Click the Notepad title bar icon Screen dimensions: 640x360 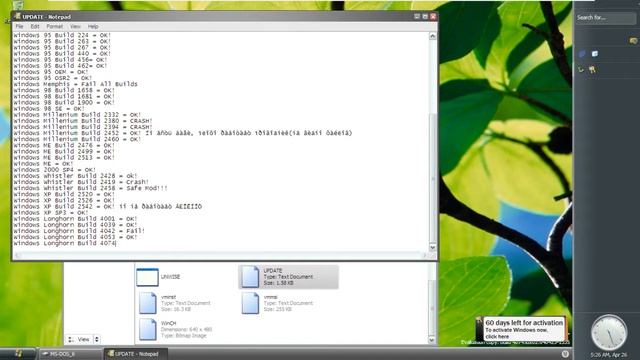coord(17,16)
